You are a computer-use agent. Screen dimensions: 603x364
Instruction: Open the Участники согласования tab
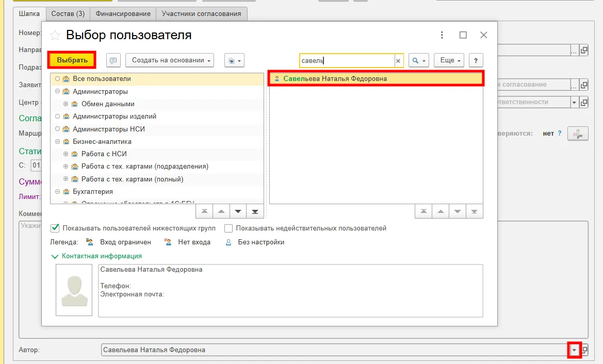(202, 13)
